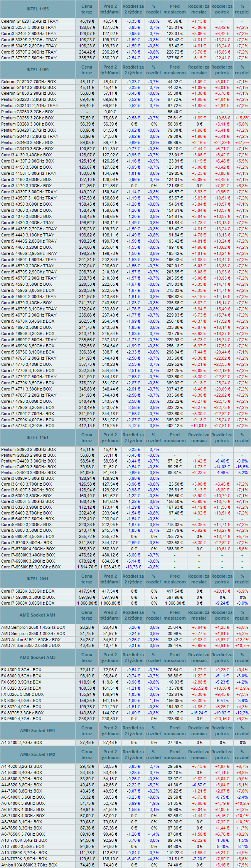Click the INTEL 2011 section header
The width and height of the screenshot is (251, 868).
pyautogui.click(x=38, y=579)
